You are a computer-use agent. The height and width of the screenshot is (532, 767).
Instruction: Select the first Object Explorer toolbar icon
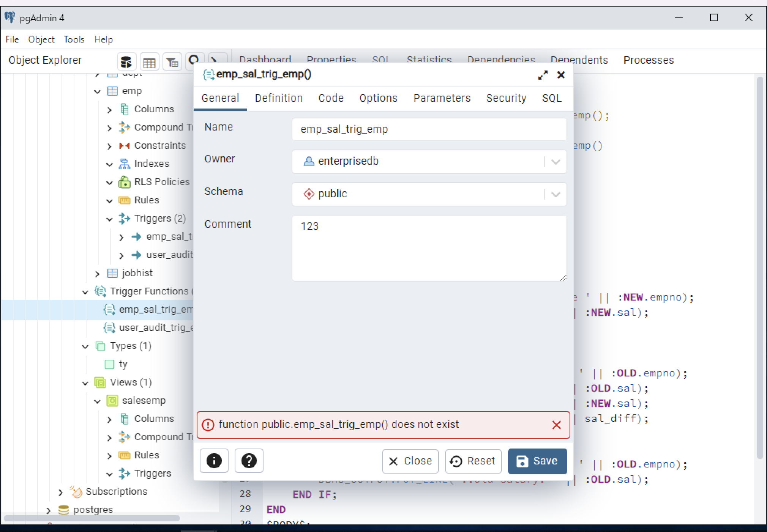(126, 61)
